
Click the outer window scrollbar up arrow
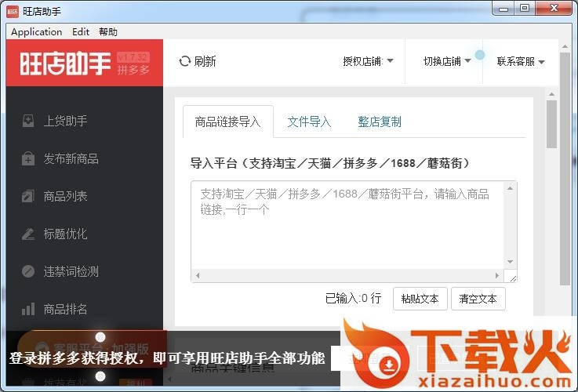(x=565, y=46)
